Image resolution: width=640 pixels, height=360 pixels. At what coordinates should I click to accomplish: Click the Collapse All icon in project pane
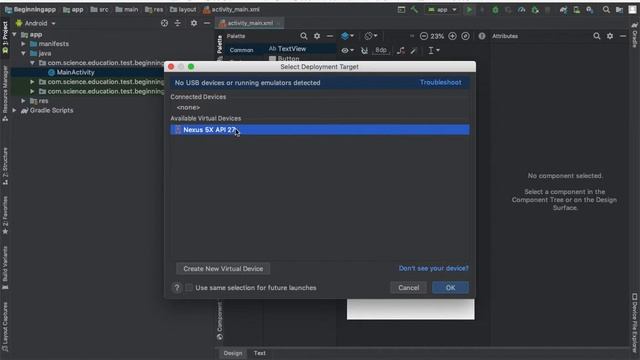pyautogui.click(x=178, y=23)
